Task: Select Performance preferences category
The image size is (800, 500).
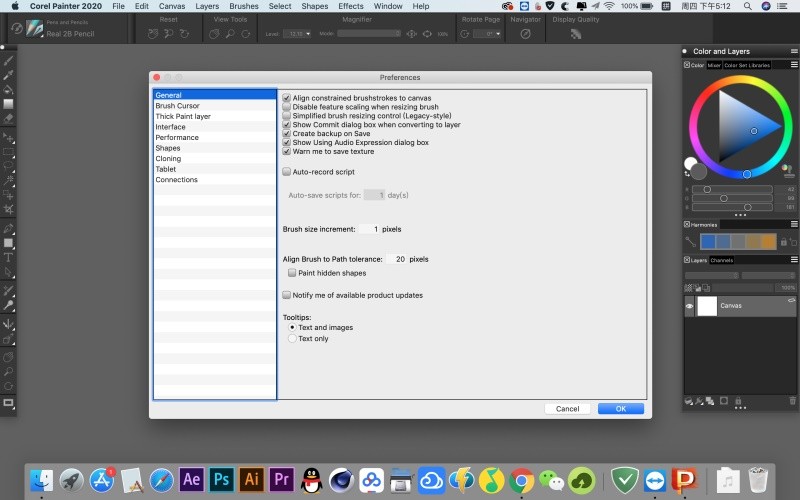Action: [215, 137]
